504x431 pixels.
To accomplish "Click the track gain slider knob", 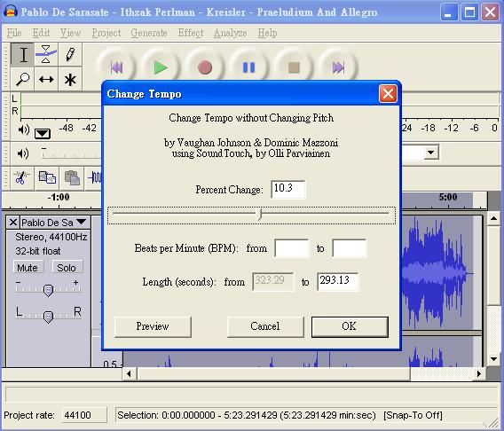I will [48, 291].
